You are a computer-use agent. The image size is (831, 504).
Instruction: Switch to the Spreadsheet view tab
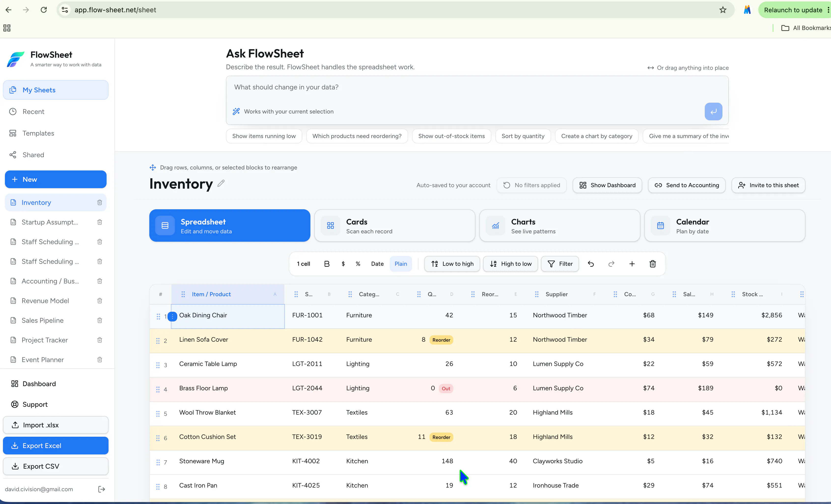[x=230, y=225]
